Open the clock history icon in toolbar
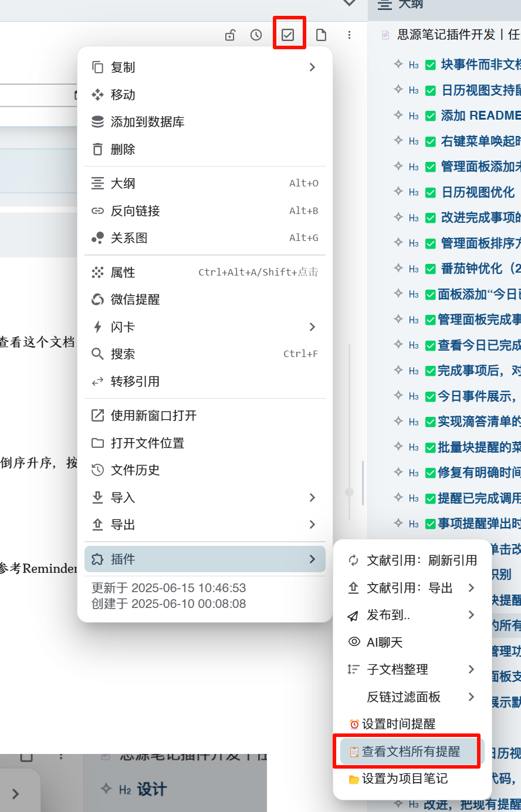This screenshot has height=812, width=521. click(256, 35)
